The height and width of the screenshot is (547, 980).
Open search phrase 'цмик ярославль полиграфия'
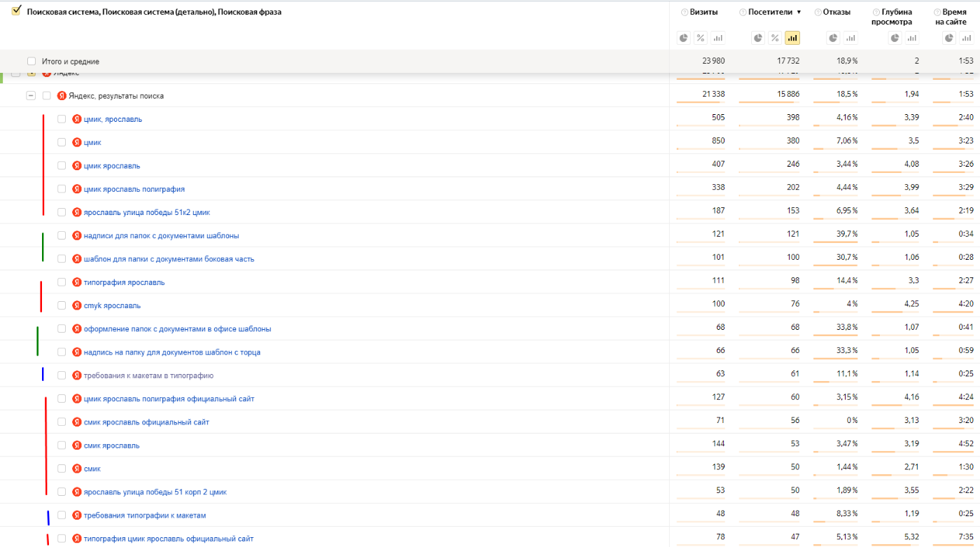tap(134, 189)
